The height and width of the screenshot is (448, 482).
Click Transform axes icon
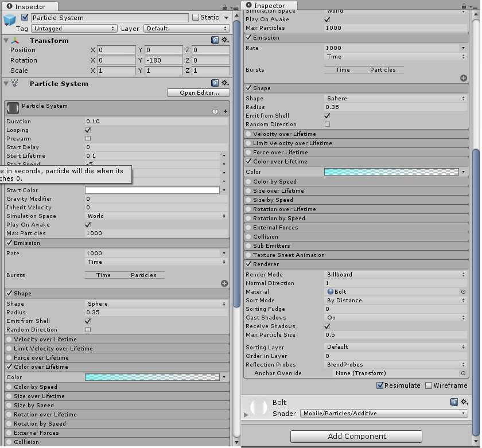tap(15, 40)
